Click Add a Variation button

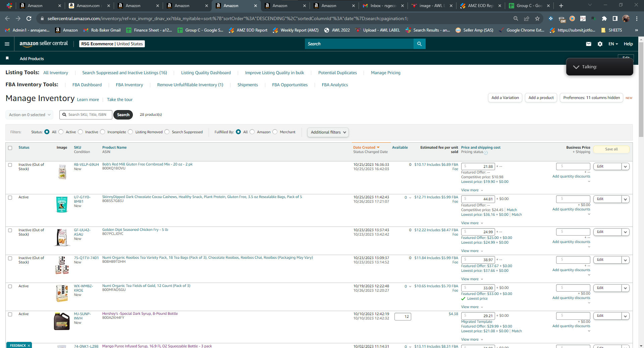[x=505, y=98]
